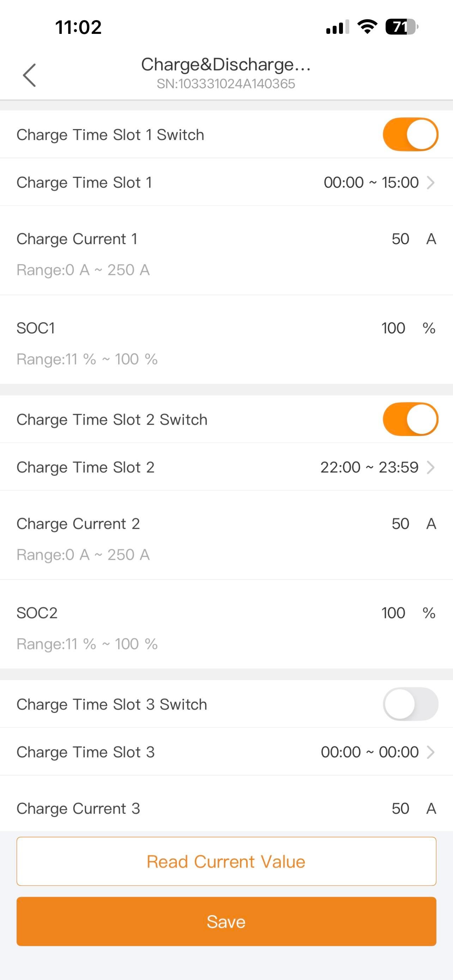Image resolution: width=453 pixels, height=980 pixels.
Task: Disable Charge Time Slot 1 Switch
Action: click(x=410, y=134)
